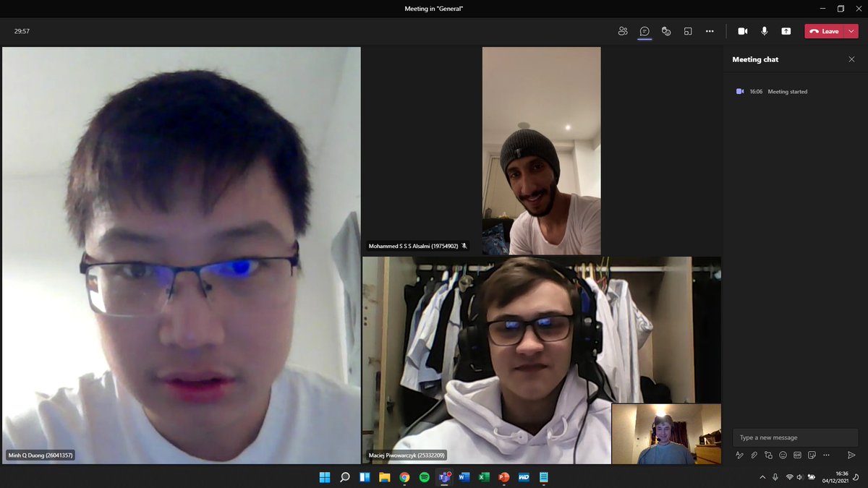Mute the microphone

coord(764,31)
